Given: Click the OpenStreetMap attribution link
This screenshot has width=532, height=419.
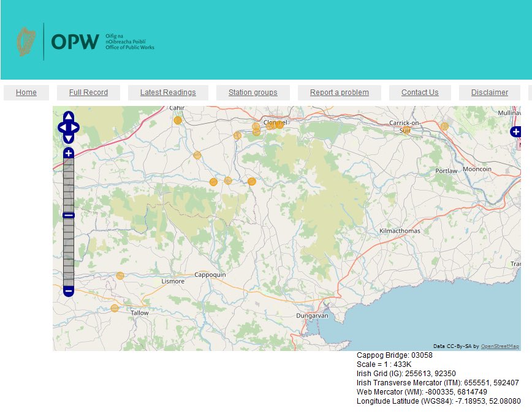Looking at the screenshot, I should 500,345.
